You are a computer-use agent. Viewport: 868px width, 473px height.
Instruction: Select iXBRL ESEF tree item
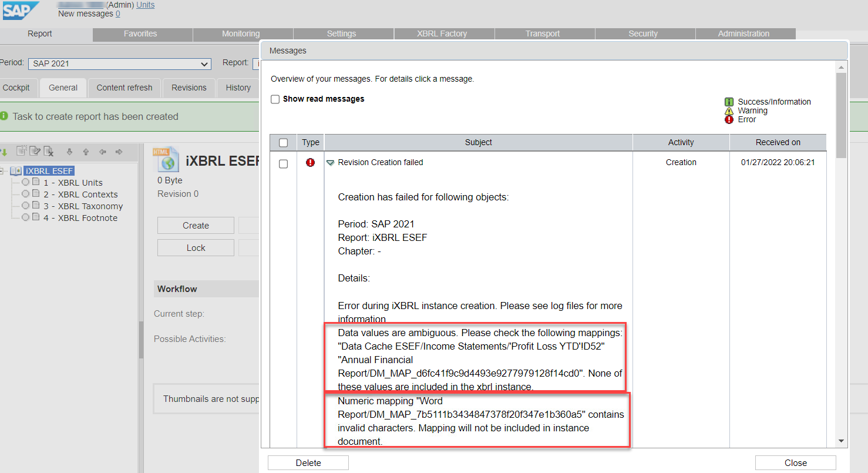coord(49,171)
